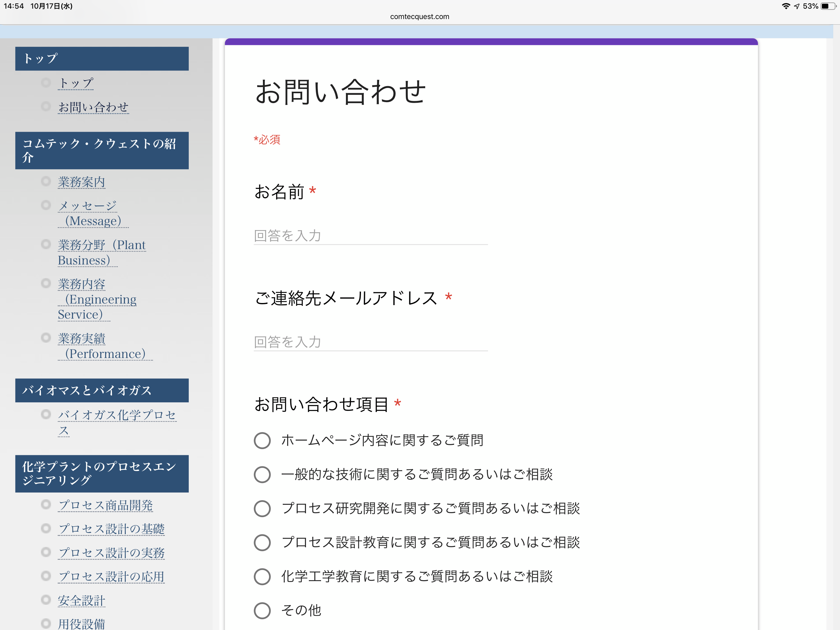Pick プロセス設計教育 radio option
840x630 pixels.
coord(262,543)
